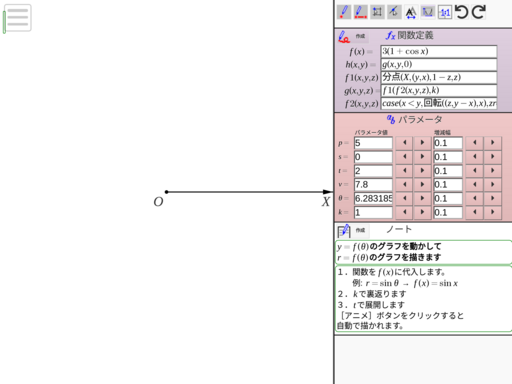Screen dimensions: 512x384
Task: Open the パラメータ section header
Action: coord(414,119)
